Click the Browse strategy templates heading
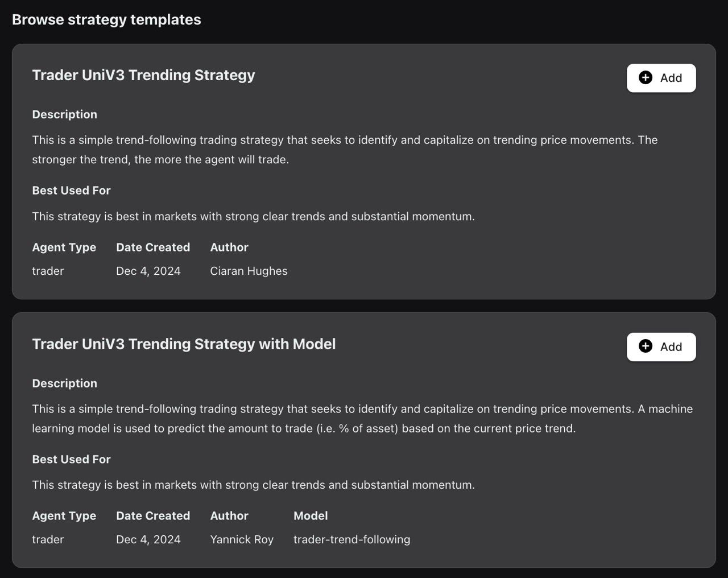The height and width of the screenshot is (578, 728). tap(106, 19)
